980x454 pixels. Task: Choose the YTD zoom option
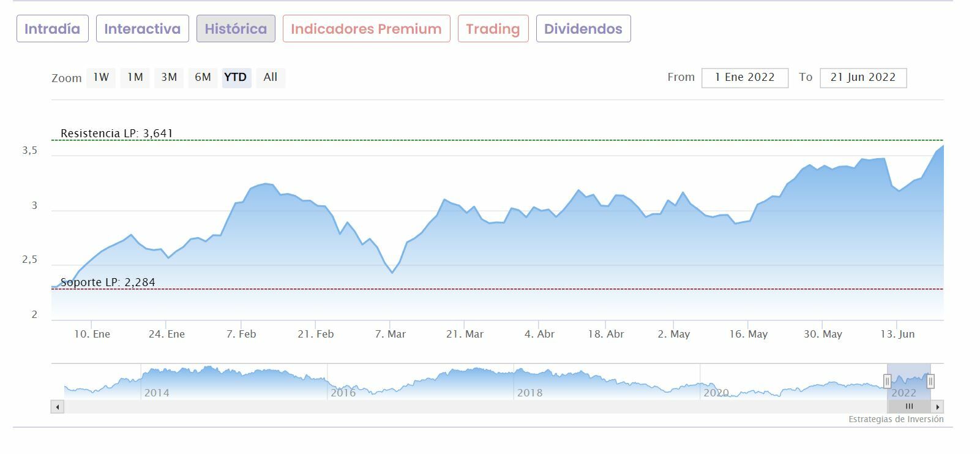pos(236,77)
